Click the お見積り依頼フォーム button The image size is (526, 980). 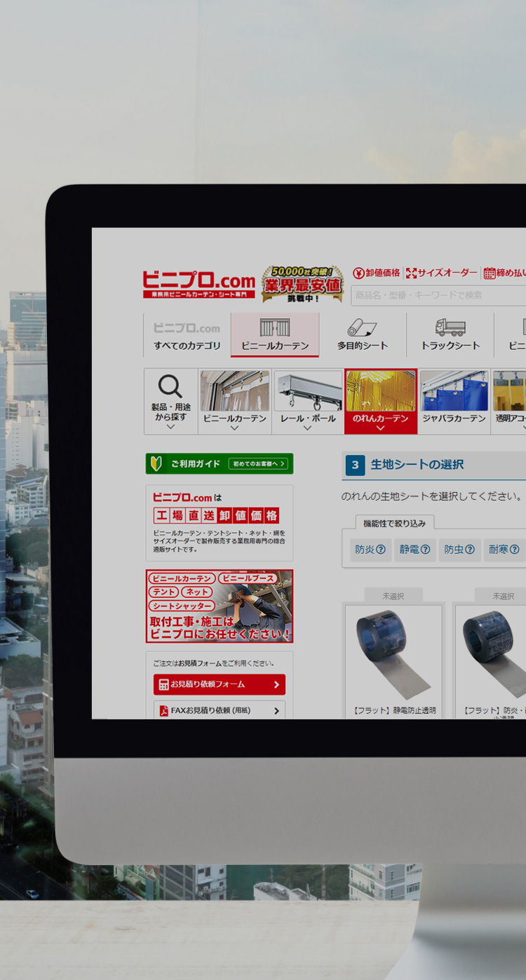220,684
